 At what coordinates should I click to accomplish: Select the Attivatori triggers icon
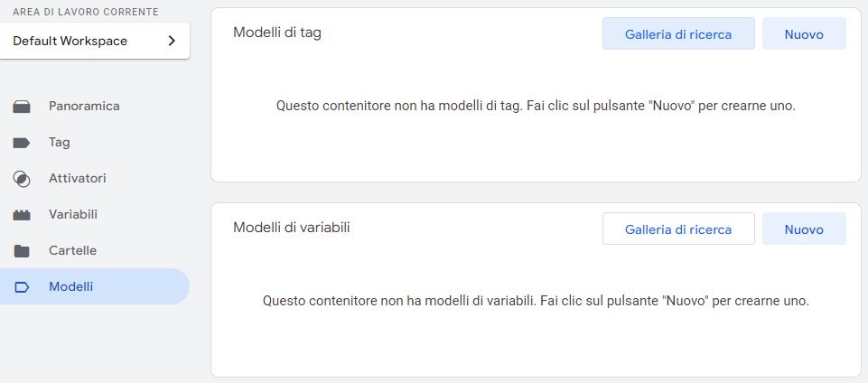pyautogui.click(x=23, y=179)
